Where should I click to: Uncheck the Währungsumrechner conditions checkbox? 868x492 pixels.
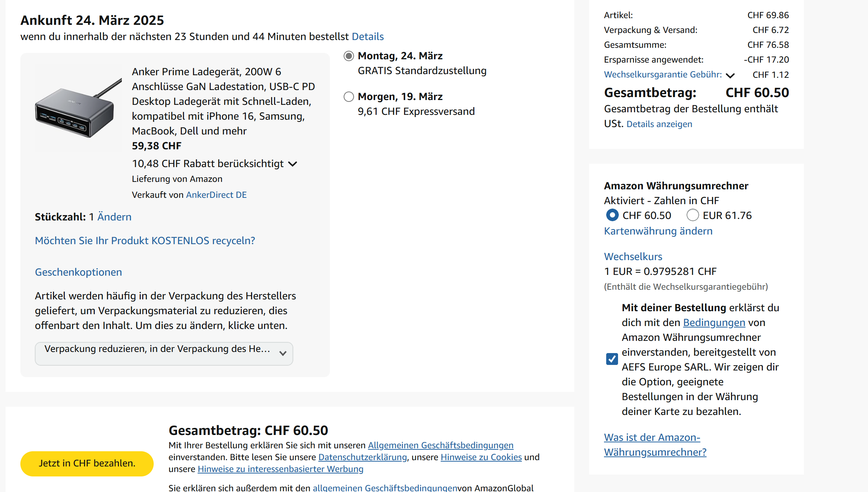click(612, 359)
